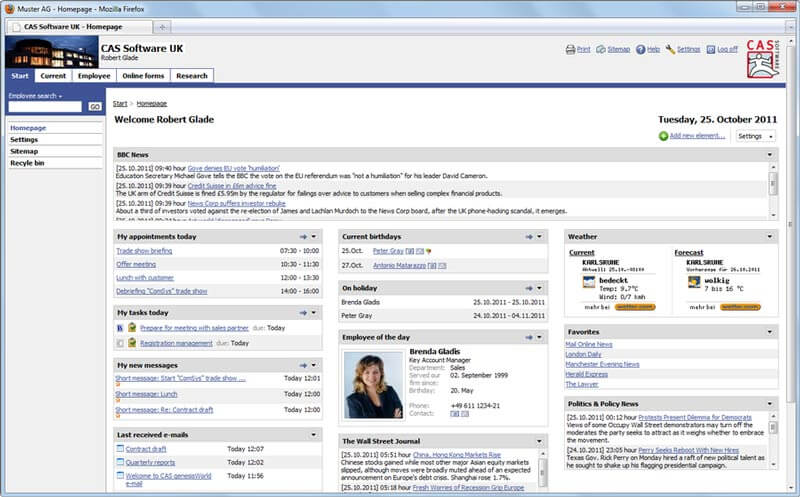
Task: Open The Wall Street Journal dropdown arrow
Action: 539,441
